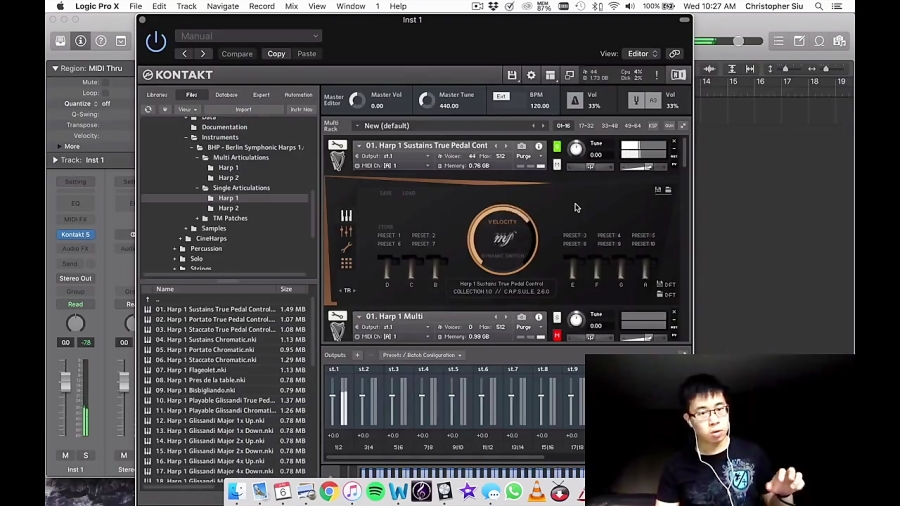The image size is (900, 506).
Task: Open the Navigate menu
Action: 223,6
